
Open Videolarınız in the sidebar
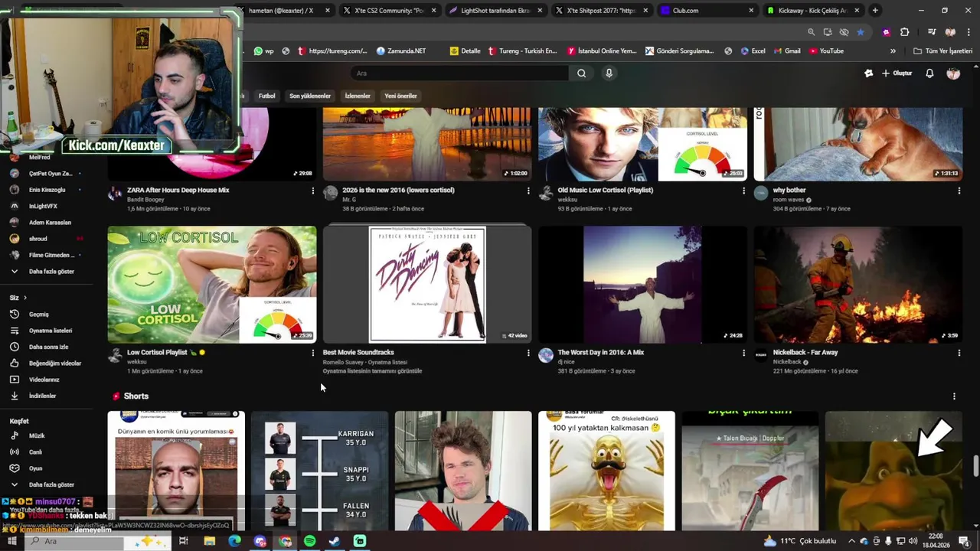[42, 380]
